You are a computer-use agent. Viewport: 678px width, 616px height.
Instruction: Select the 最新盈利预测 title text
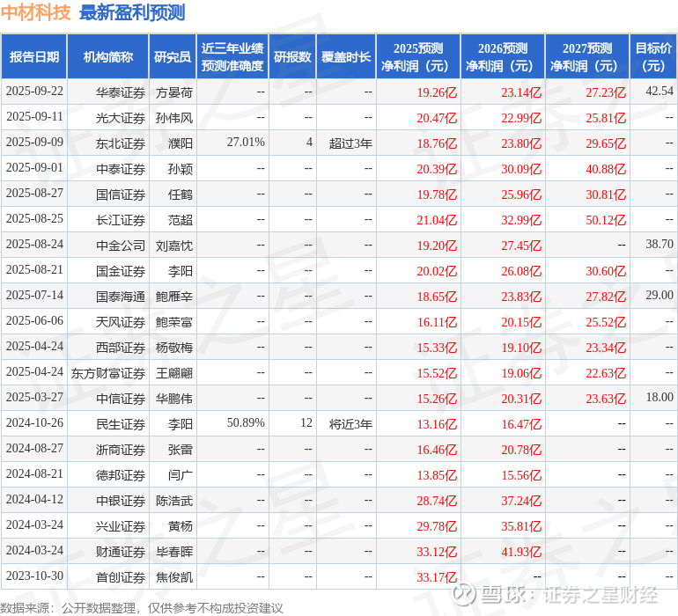(x=132, y=12)
